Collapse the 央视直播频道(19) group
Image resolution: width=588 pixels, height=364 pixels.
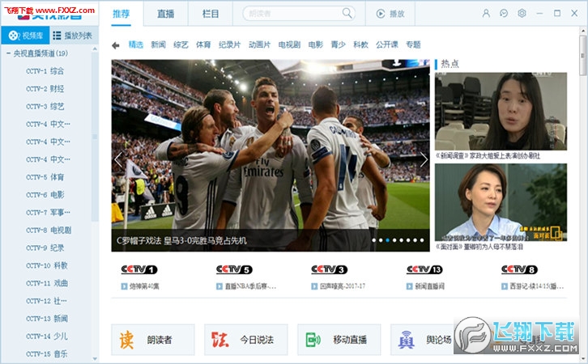[x=8, y=53]
